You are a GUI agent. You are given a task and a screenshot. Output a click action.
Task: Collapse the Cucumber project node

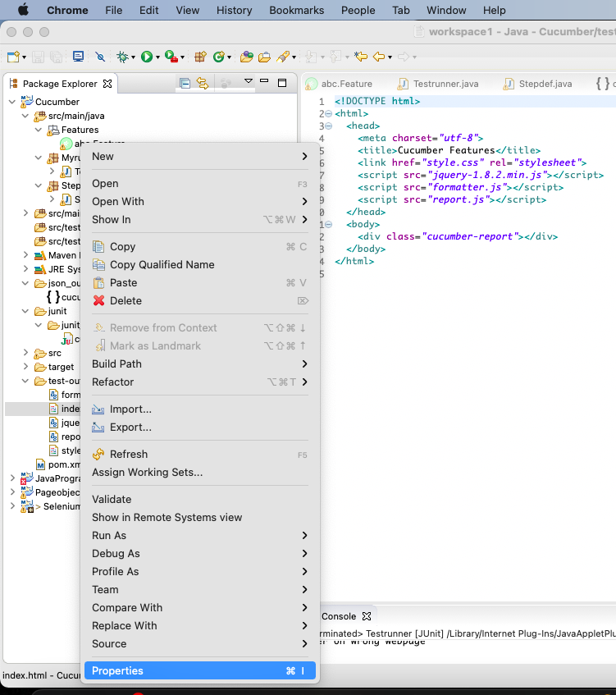12,102
